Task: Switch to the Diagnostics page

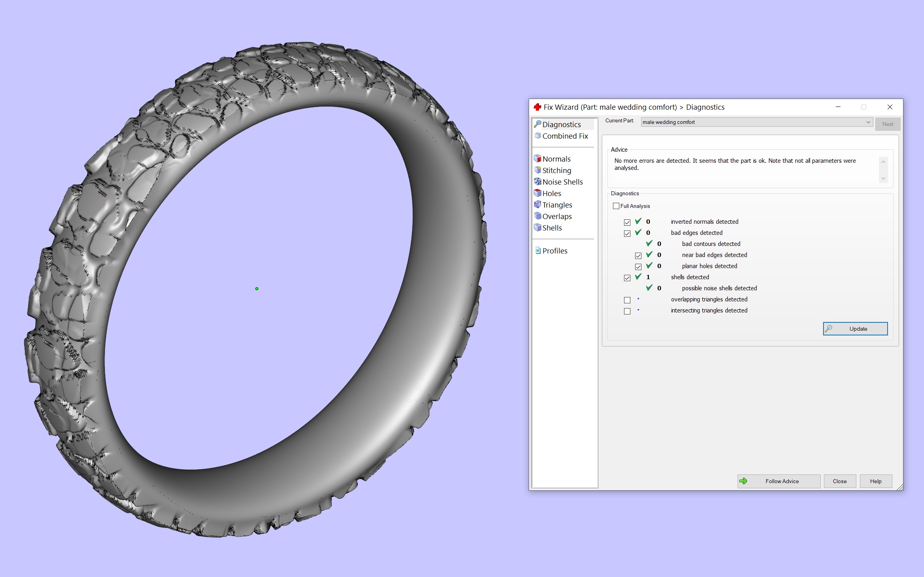Action: pos(561,124)
